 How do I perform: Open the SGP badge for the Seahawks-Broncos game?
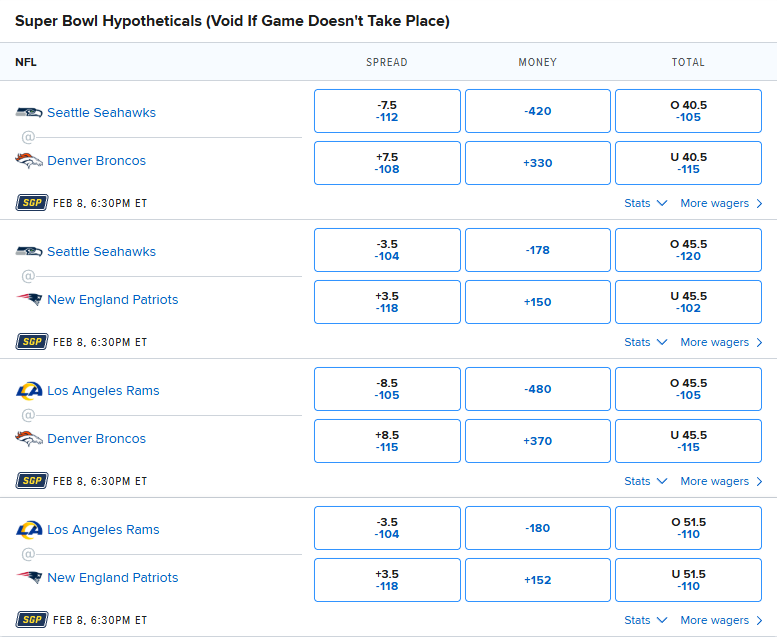pyautogui.click(x=32, y=203)
